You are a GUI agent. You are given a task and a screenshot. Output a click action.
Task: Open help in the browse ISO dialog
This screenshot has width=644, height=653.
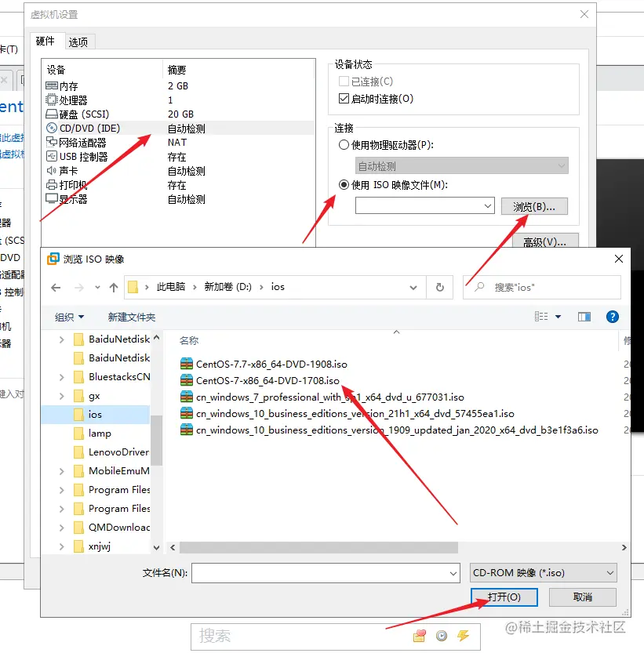612,317
